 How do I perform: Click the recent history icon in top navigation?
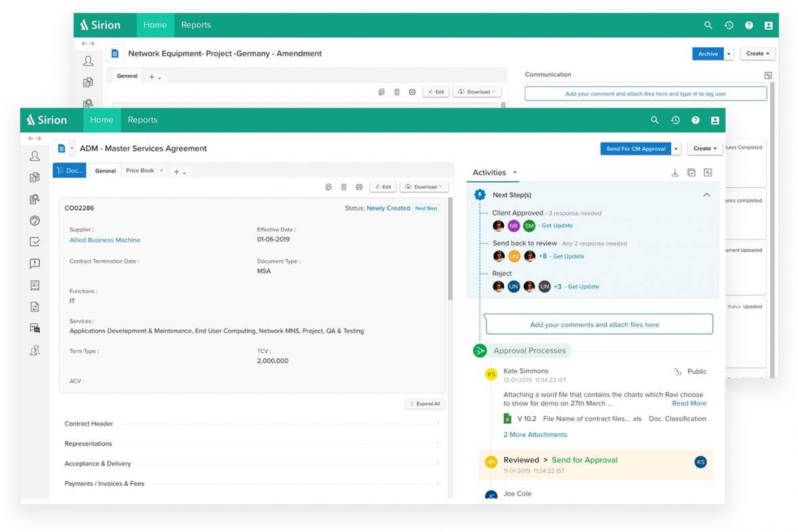click(x=675, y=120)
